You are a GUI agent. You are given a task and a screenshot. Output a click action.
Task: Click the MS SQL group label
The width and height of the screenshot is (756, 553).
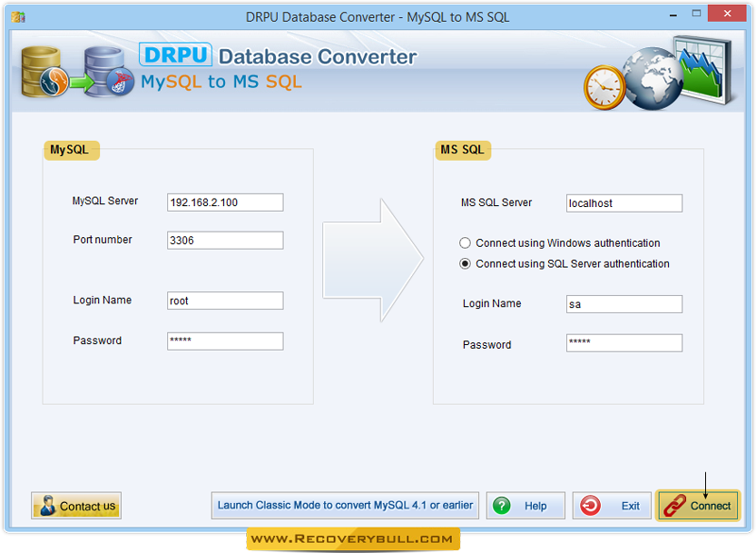[462, 150]
